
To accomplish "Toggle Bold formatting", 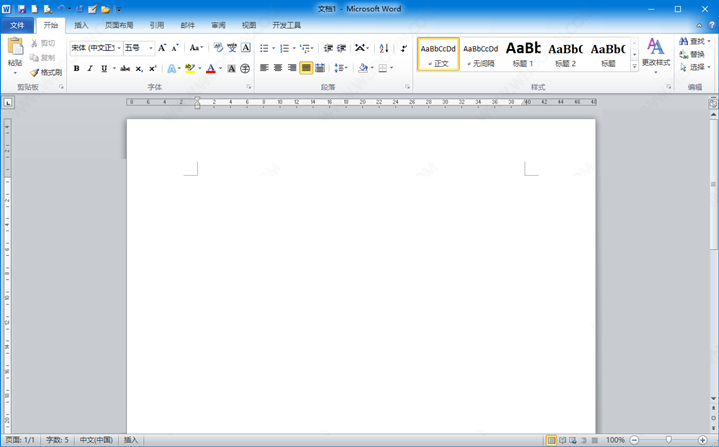I will click(77, 69).
